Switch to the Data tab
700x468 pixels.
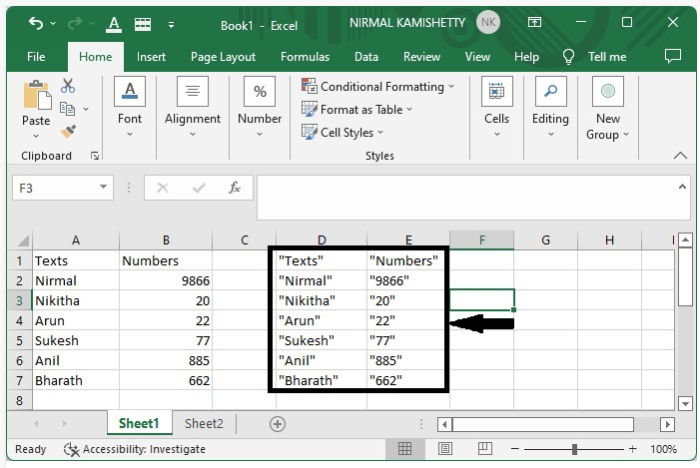click(x=366, y=57)
